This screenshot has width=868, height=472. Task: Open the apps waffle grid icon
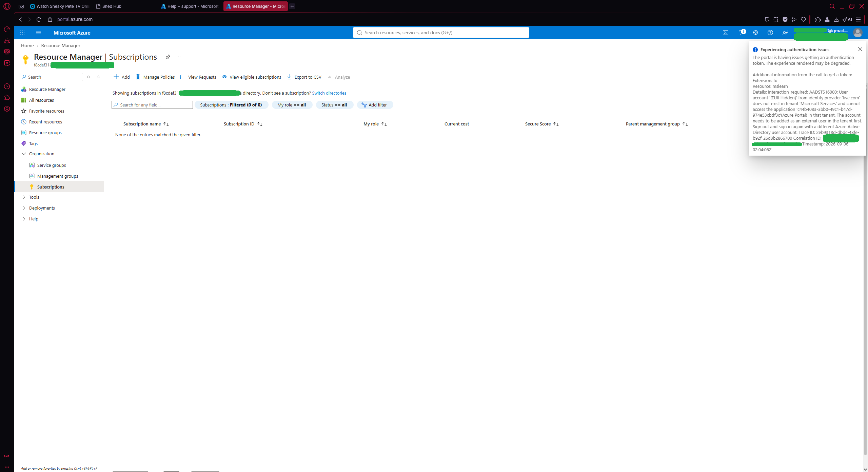pos(22,33)
